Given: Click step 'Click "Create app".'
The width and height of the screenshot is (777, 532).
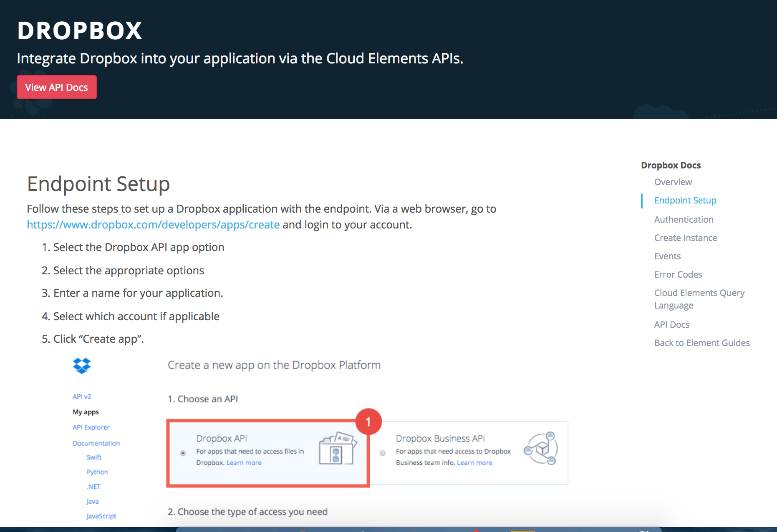Looking at the screenshot, I should [x=98, y=339].
